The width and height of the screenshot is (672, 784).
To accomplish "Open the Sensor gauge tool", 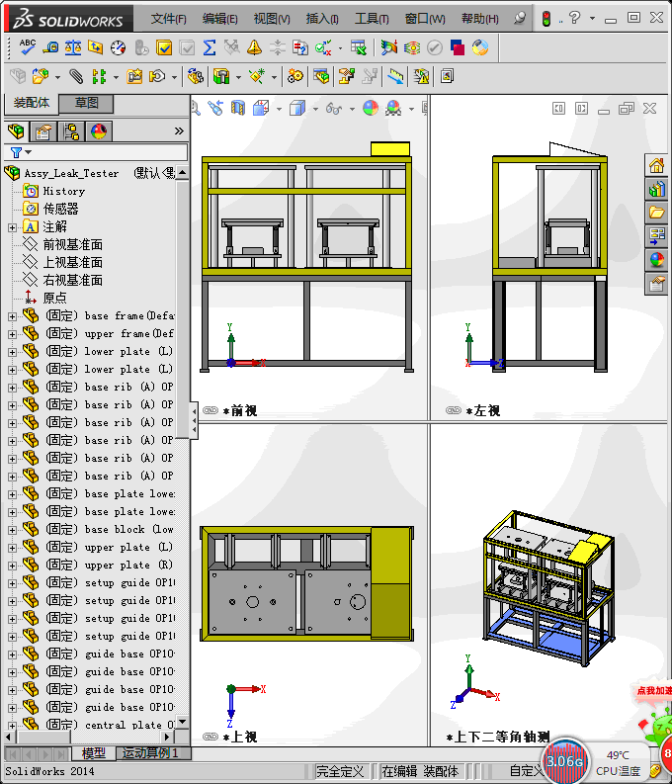I will coord(119,47).
